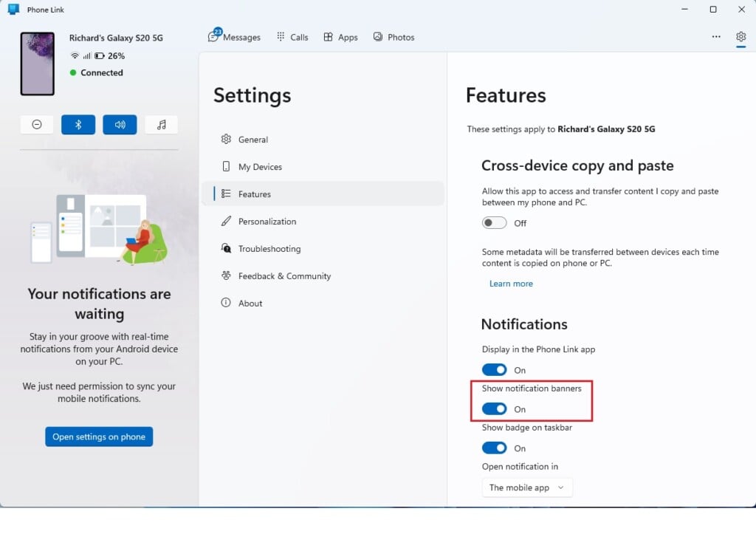Open the music note audio player button
The height and width of the screenshot is (534, 756).
click(161, 125)
